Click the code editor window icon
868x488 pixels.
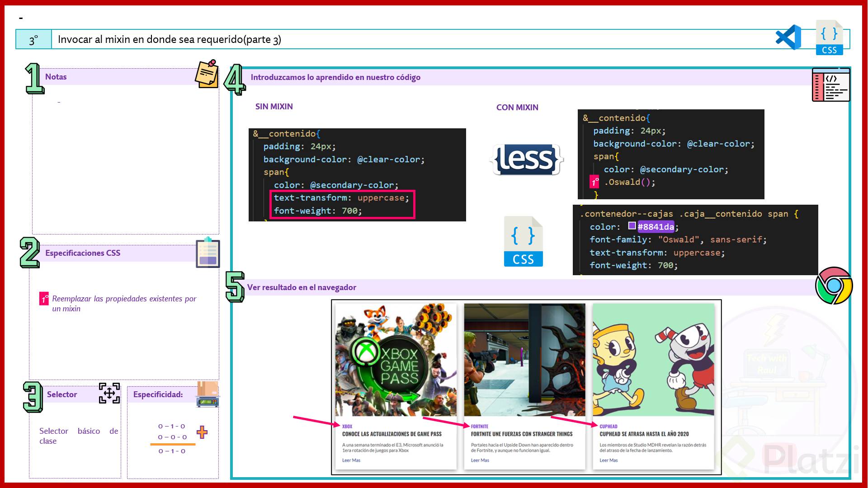click(x=831, y=85)
